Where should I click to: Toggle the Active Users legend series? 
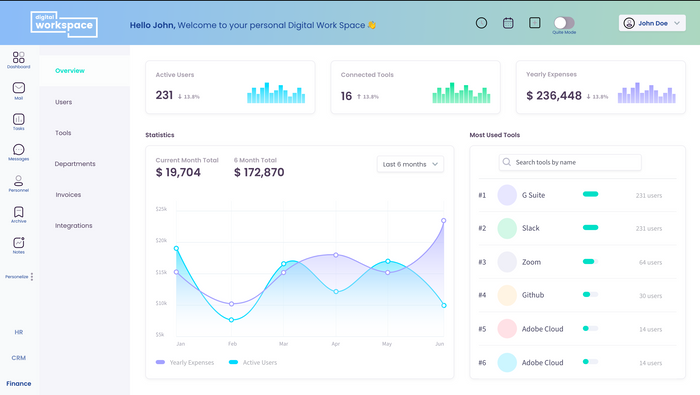click(253, 362)
